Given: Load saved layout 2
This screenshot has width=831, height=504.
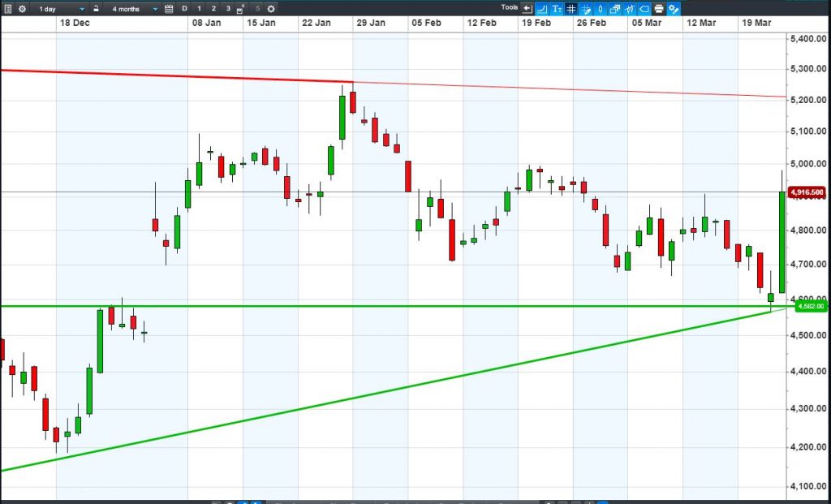Looking at the screenshot, I should click(213, 8).
